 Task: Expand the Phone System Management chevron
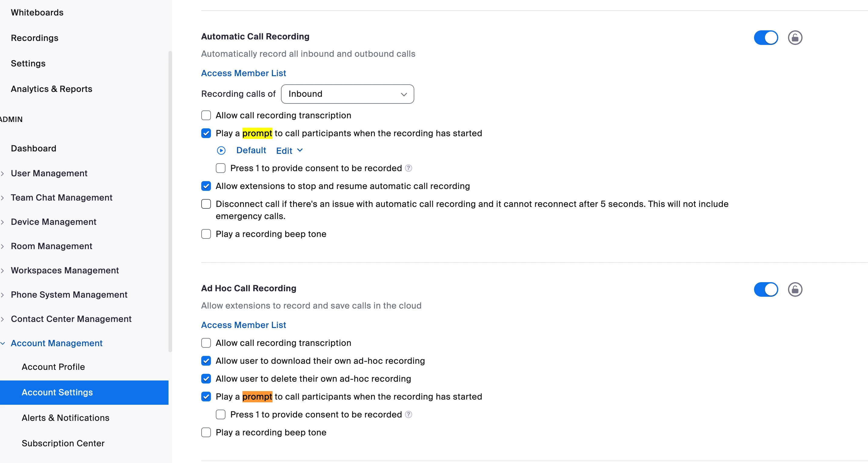(3, 295)
